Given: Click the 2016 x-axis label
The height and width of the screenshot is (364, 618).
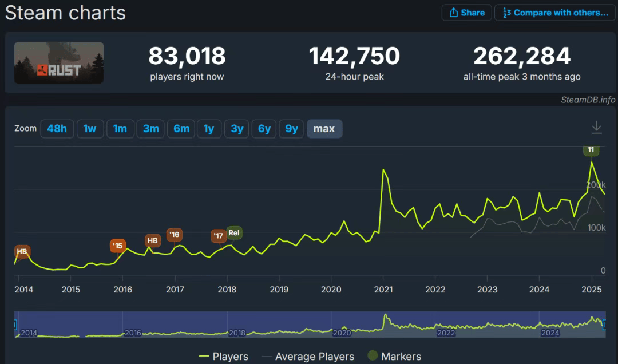Looking at the screenshot, I should 122,290.
